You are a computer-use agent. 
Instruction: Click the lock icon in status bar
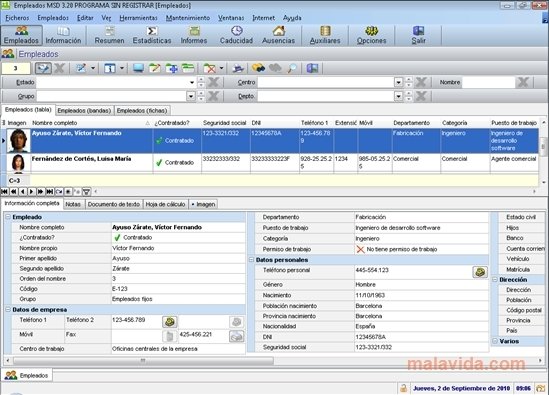403,388
